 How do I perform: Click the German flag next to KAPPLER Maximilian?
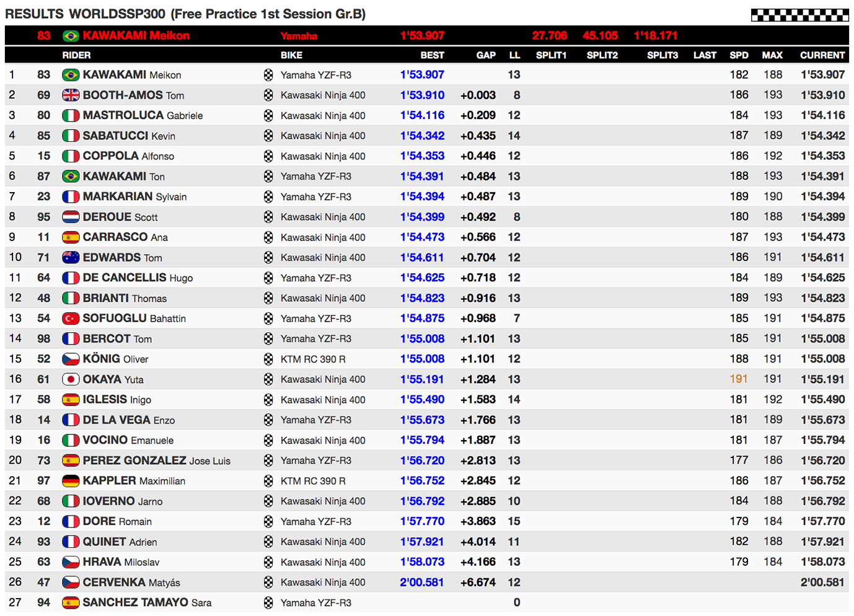click(71, 481)
